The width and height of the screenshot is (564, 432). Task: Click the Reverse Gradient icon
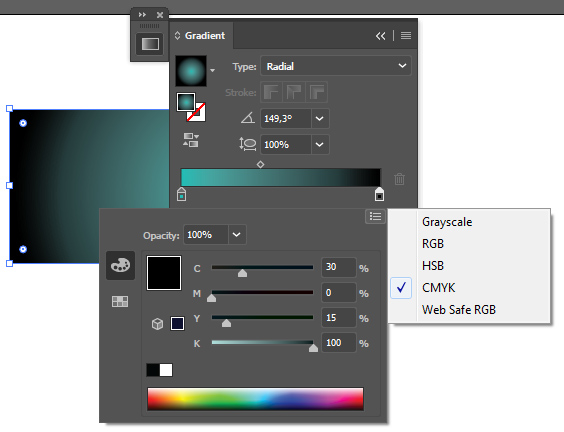click(191, 140)
